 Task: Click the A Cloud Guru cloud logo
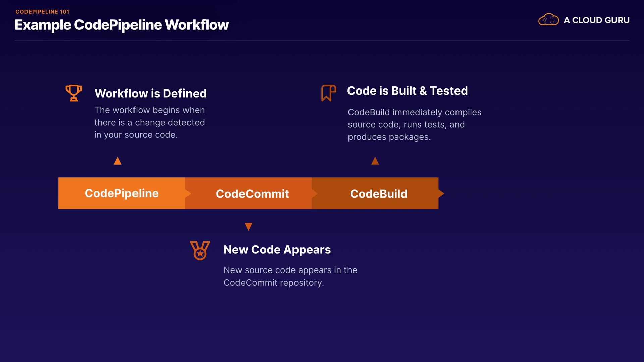[548, 20]
